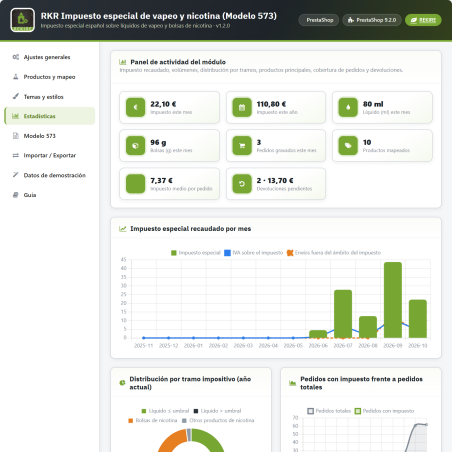This screenshot has width=452, height=452.
Task: Click the cart icon for taxed orders
Action: [242, 146]
